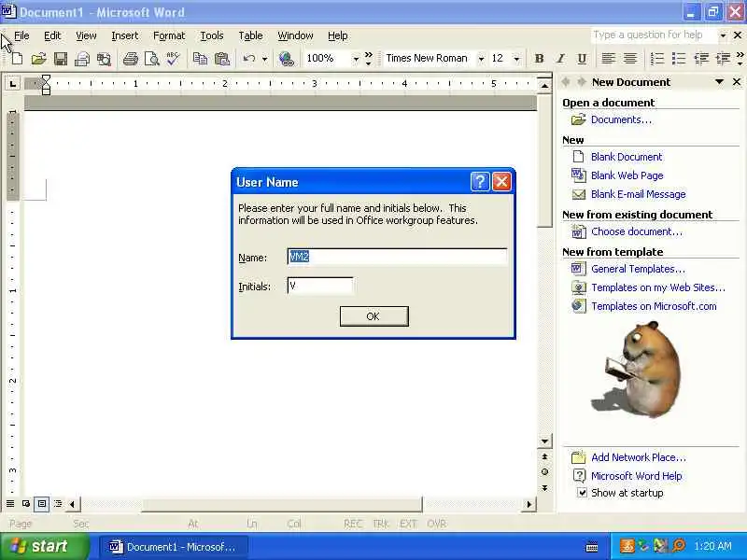Open Templates on my Web Sites

(x=658, y=287)
